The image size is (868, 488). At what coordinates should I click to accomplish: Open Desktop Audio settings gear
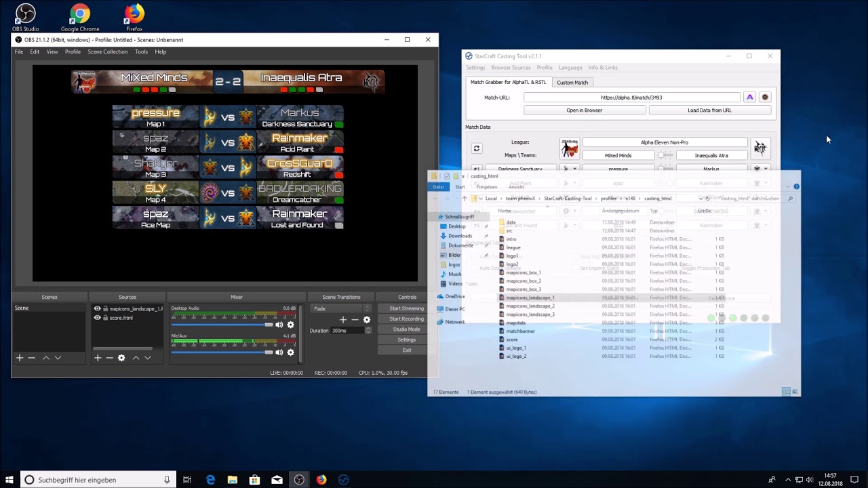click(291, 325)
